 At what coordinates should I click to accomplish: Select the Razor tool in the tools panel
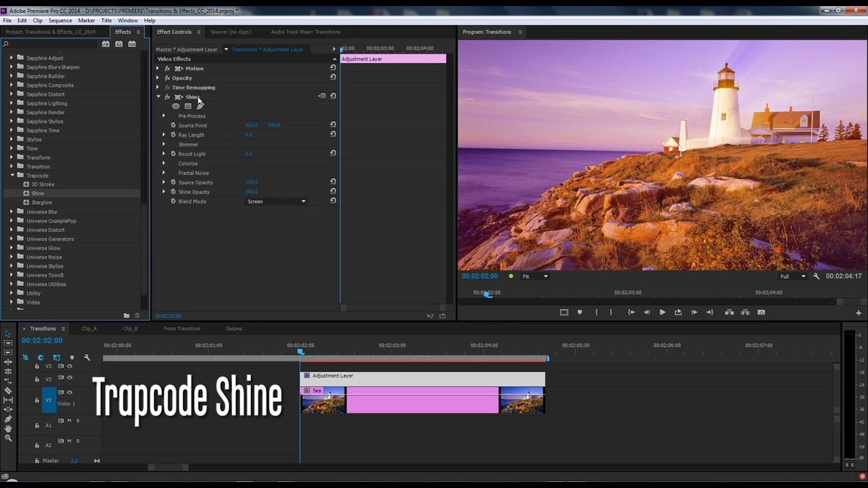[x=8, y=390]
